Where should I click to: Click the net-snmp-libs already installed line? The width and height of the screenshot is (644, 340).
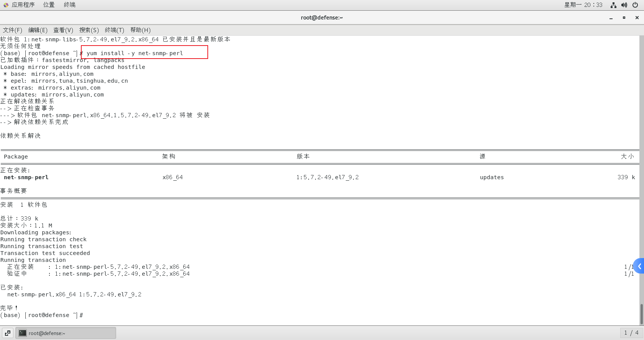coord(115,39)
